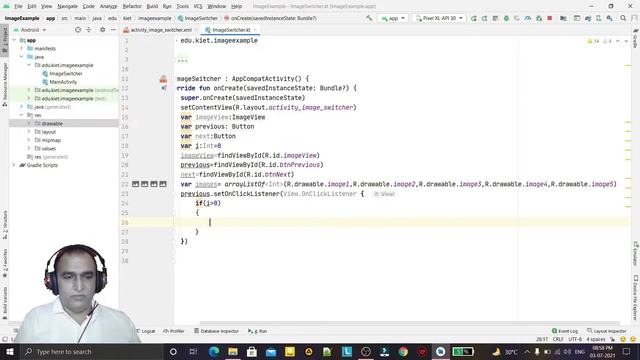This screenshot has width=640, height=360.
Task: Go to next highlighted error arrow
Action: [626, 41]
